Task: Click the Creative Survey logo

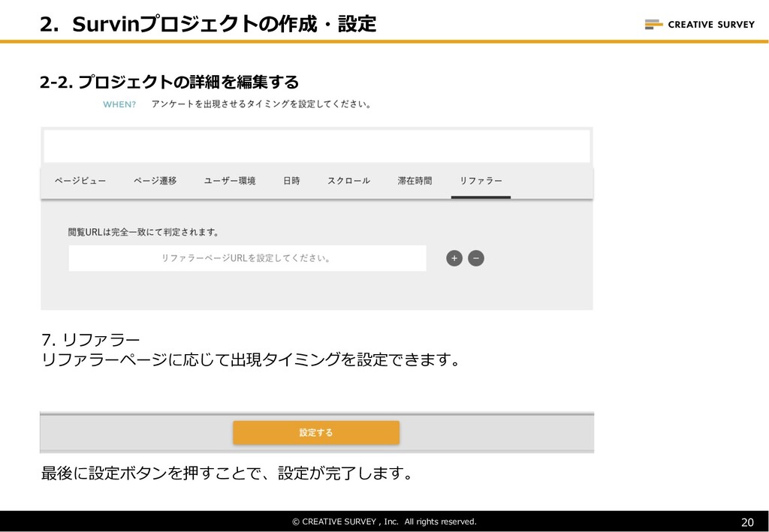Action: (699, 24)
